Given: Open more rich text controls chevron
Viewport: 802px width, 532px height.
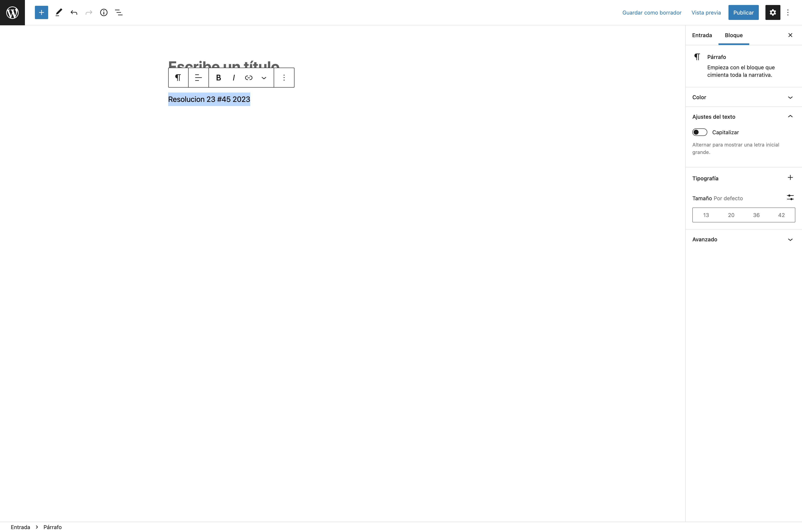Looking at the screenshot, I should click(x=264, y=78).
